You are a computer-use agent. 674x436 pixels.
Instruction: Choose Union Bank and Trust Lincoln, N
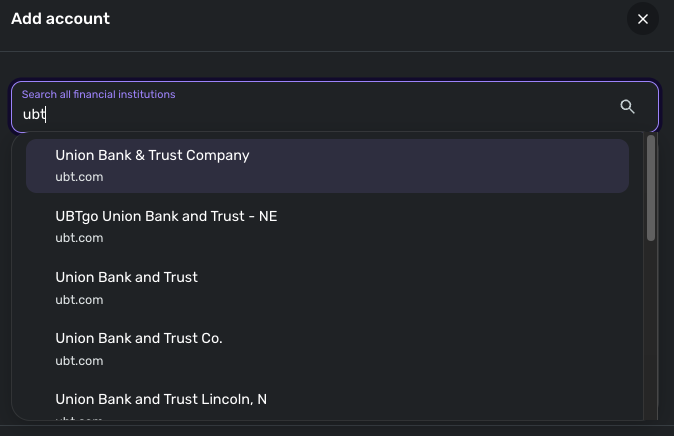(328, 402)
